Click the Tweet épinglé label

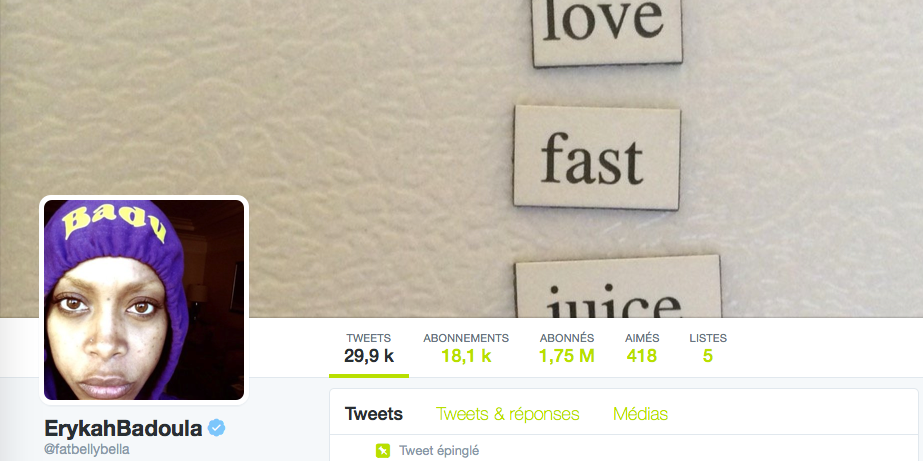coord(439,451)
